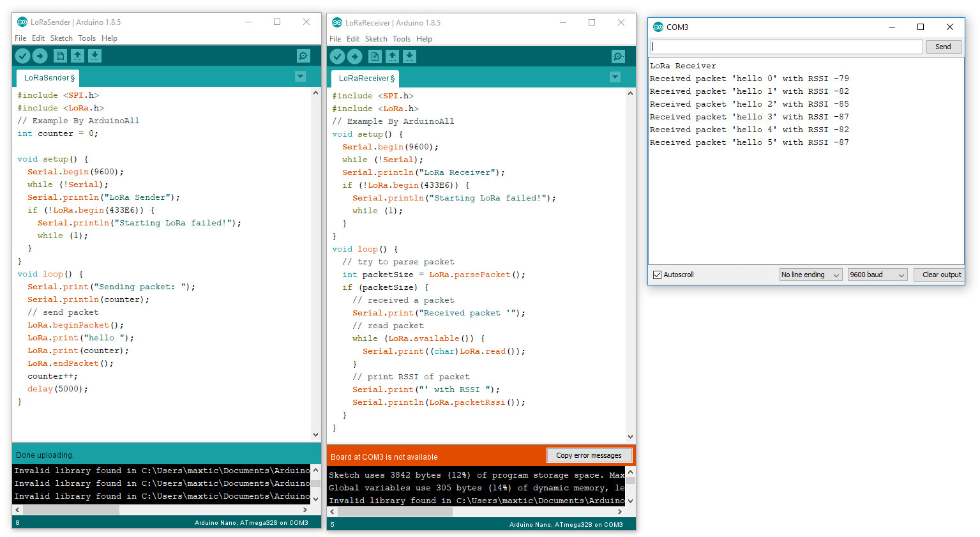The height and width of the screenshot is (537, 980).
Task: Open 9600 baud rate dropdown
Action: click(878, 275)
